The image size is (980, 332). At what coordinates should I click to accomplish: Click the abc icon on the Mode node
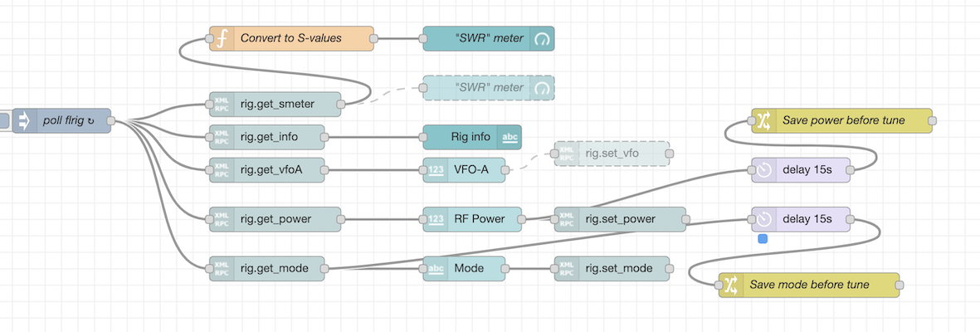(435, 269)
